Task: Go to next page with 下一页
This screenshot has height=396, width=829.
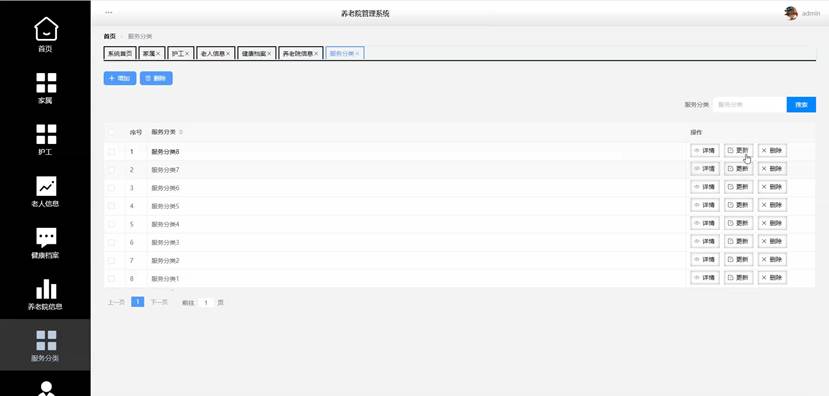Action: click(x=159, y=302)
